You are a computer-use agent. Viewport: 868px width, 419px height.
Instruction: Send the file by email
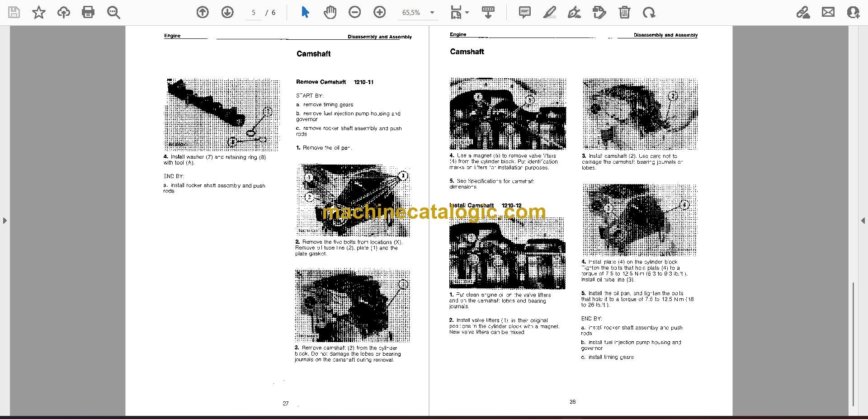tap(828, 13)
